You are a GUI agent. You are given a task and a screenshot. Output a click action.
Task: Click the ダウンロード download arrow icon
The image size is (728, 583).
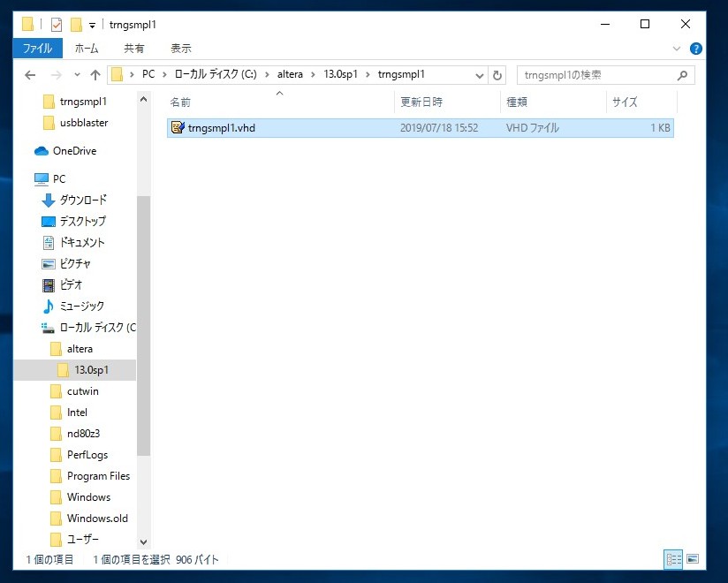point(49,200)
